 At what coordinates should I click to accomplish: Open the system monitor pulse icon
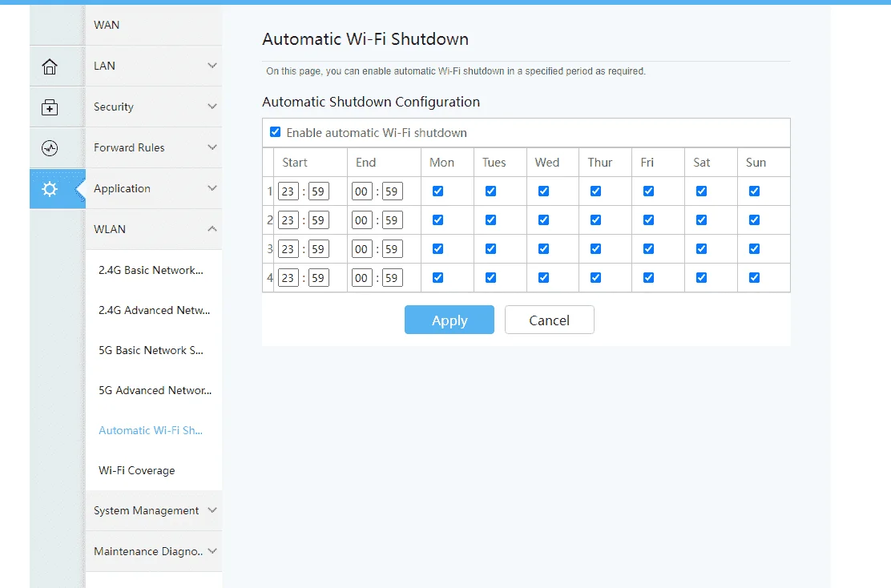50,148
